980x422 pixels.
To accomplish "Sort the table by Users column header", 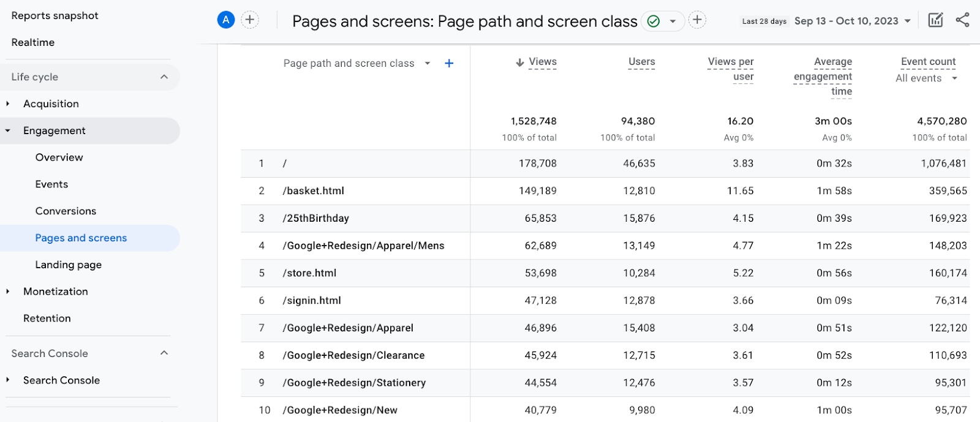I will pos(641,62).
